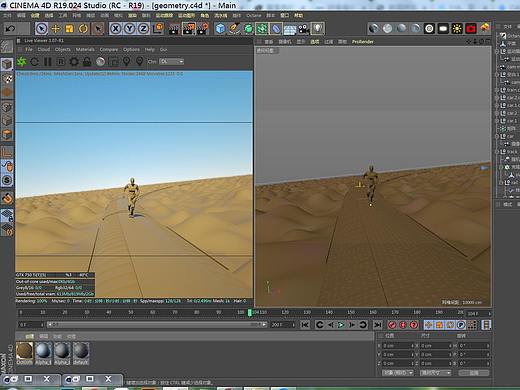Open the size mode dropdown
The height and width of the screenshot is (390, 520).
click(435, 373)
